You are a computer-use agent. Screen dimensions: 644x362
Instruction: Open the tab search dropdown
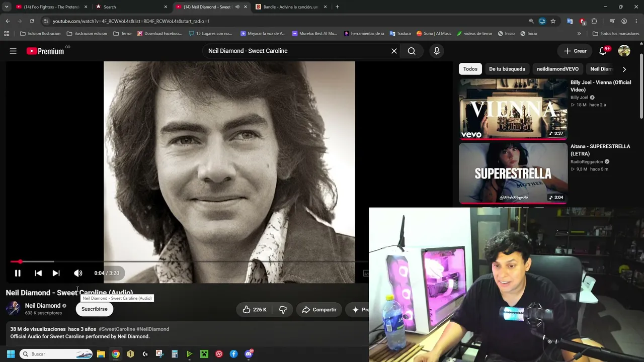pyautogui.click(x=7, y=7)
